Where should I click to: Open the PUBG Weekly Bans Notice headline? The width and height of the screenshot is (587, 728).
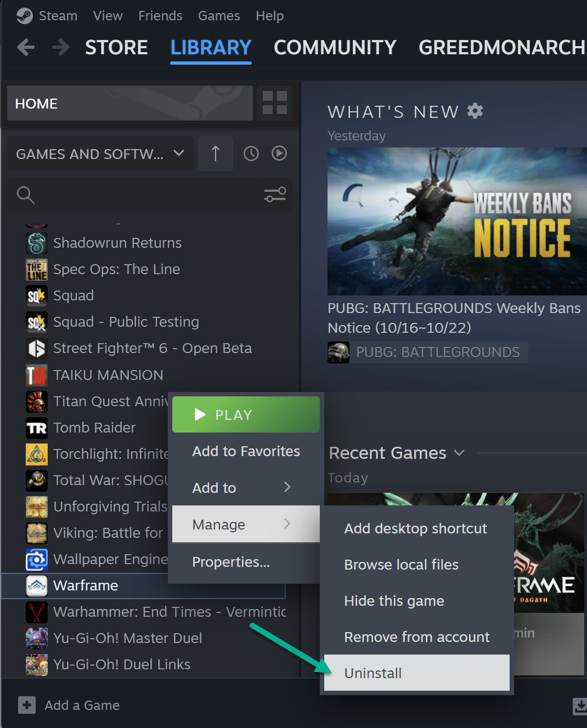(x=454, y=318)
